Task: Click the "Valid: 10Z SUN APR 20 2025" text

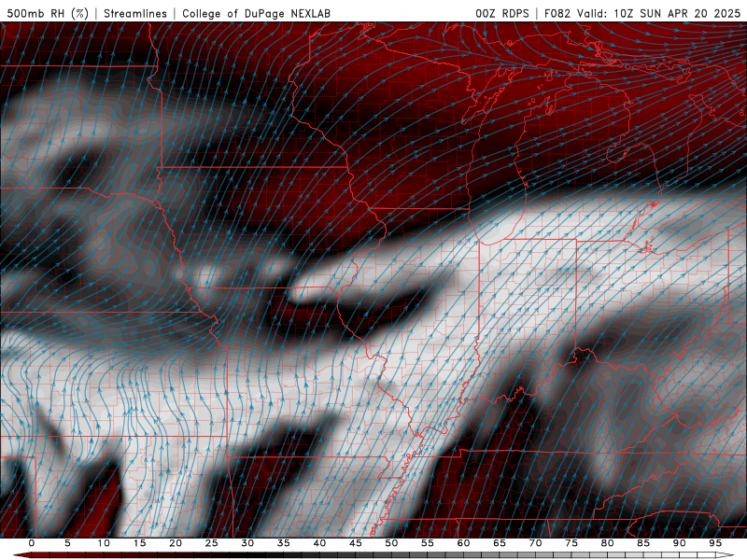Action: (659, 13)
